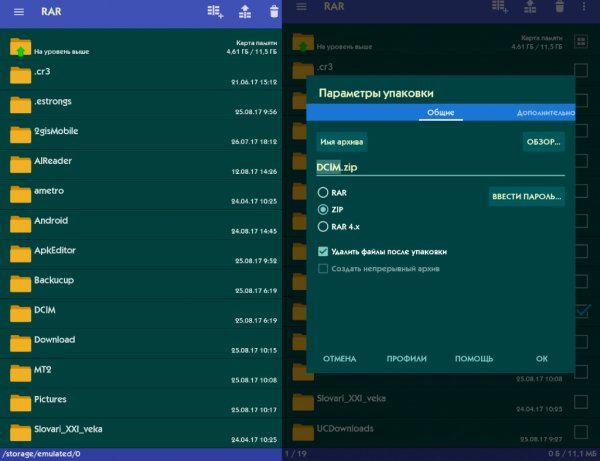The width and height of the screenshot is (600, 461).
Task: Click ОТМЕНА to cancel packing
Action: click(339, 359)
